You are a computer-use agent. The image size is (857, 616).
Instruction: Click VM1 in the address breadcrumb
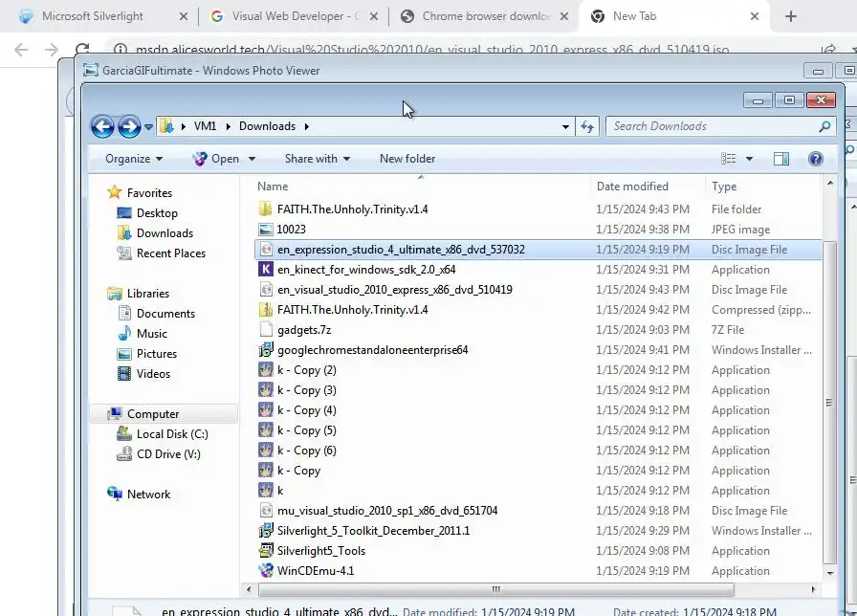tap(205, 126)
